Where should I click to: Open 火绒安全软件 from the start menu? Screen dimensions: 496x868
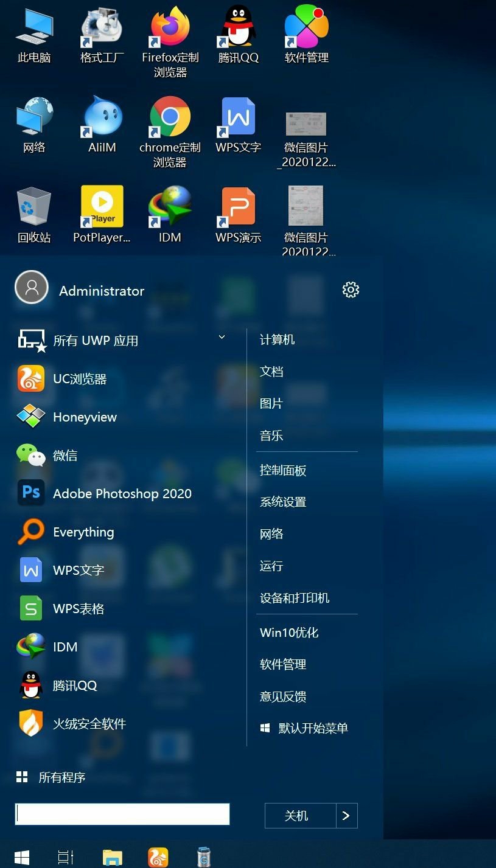pyautogui.click(x=89, y=724)
